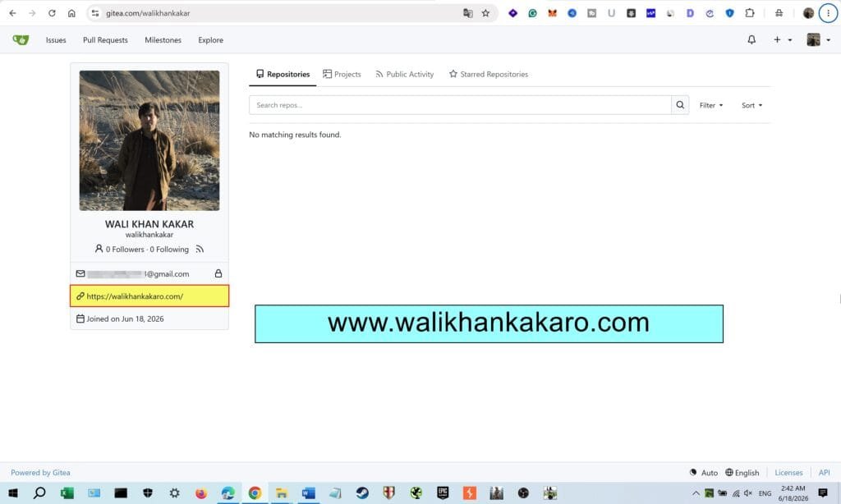
Task: Open the MetaMask fox extension
Action: [552, 13]
